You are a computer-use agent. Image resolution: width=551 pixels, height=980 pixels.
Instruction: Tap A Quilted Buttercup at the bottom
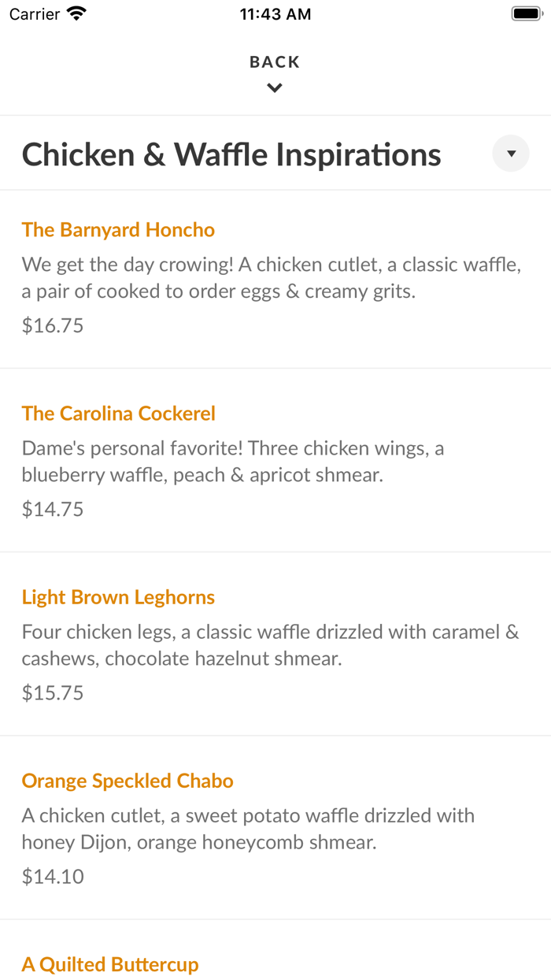click(109, 963)
